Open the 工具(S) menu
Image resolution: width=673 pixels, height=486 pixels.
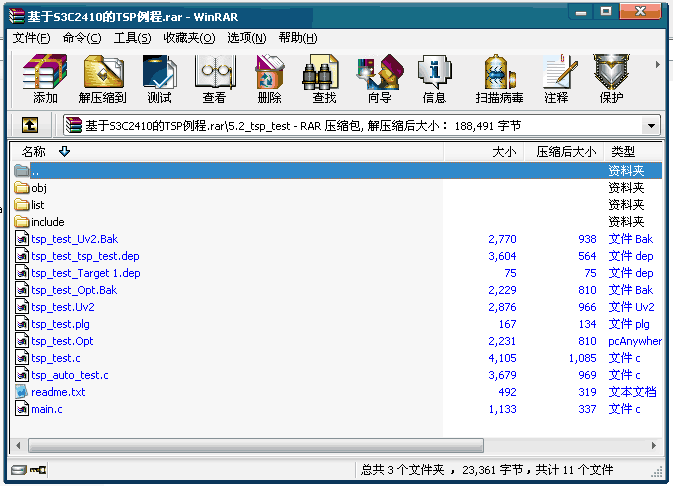click(x=132, y=38)
